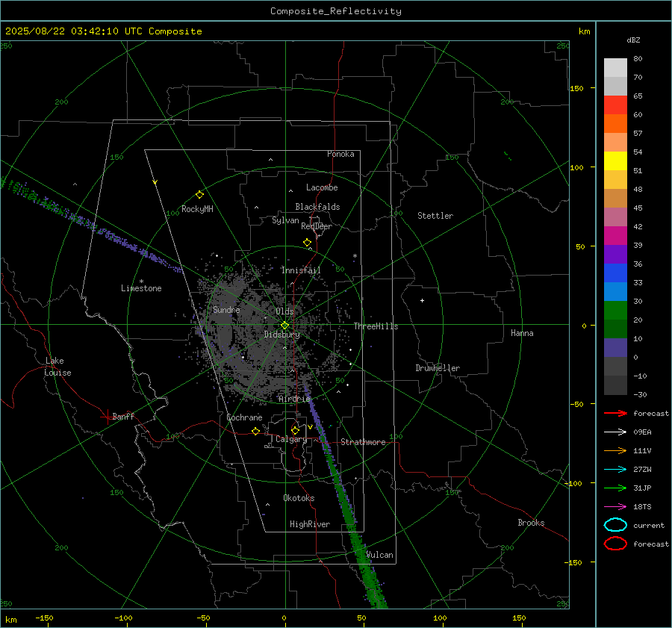672x628 pixels.
Task: Click the Banff label on map
Action: pyautogui.click(x=123, y=416)
